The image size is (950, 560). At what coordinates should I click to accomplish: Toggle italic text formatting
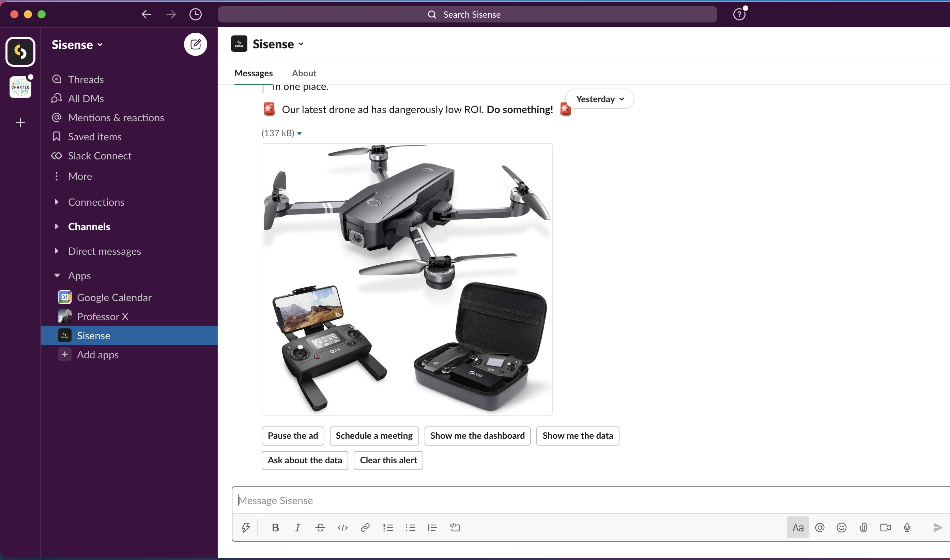click(297, 527)
